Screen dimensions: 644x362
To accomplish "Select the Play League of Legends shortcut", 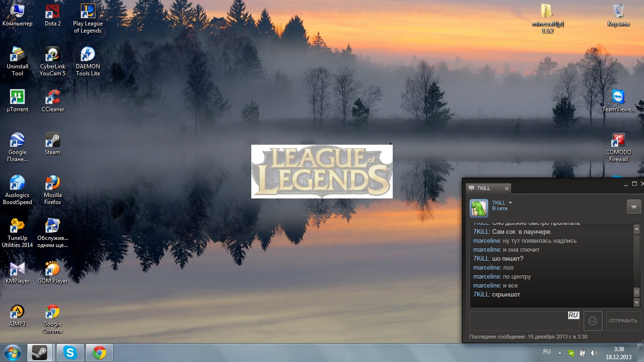I will coord(88,18).
